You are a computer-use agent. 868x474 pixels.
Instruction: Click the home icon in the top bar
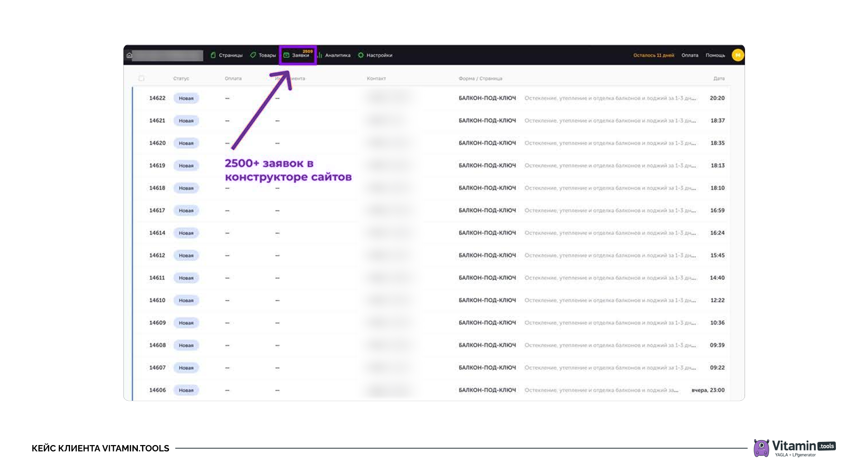pyautogui.click(x=129, y=55)
